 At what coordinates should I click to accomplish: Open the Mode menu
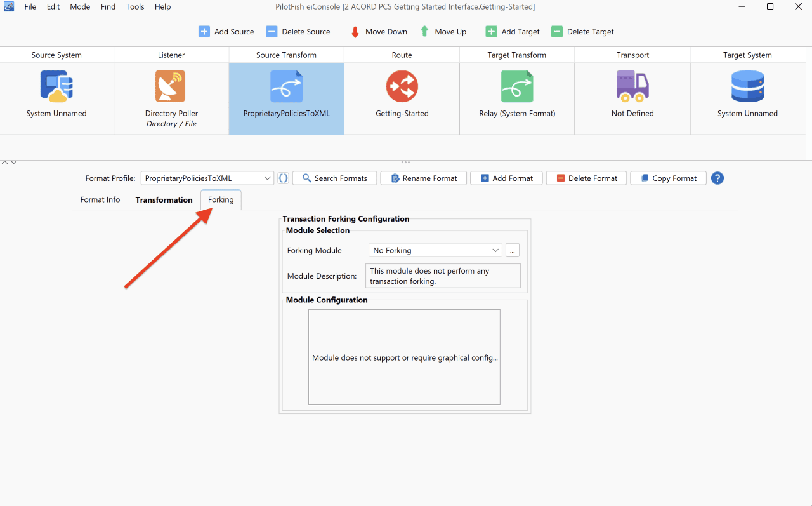coord(80,7)
